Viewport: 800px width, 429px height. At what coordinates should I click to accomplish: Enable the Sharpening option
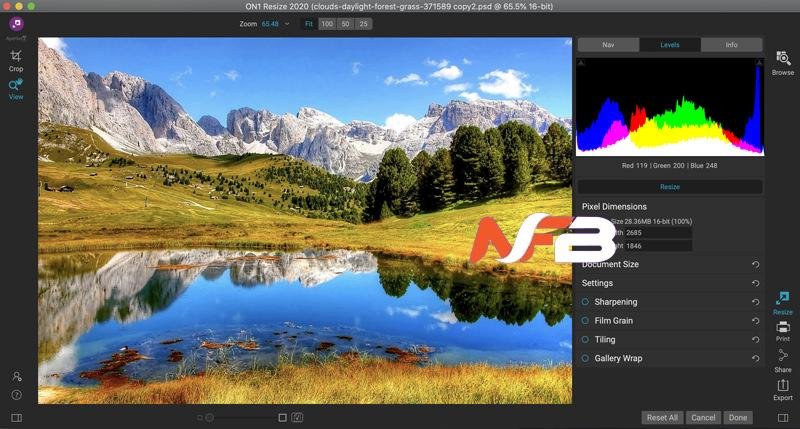tap(586, 302)
